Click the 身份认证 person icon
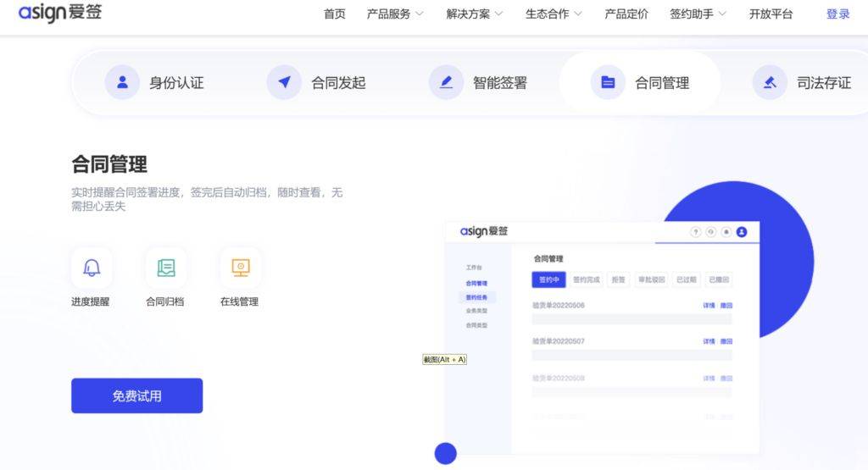 (x=122, y=82)
